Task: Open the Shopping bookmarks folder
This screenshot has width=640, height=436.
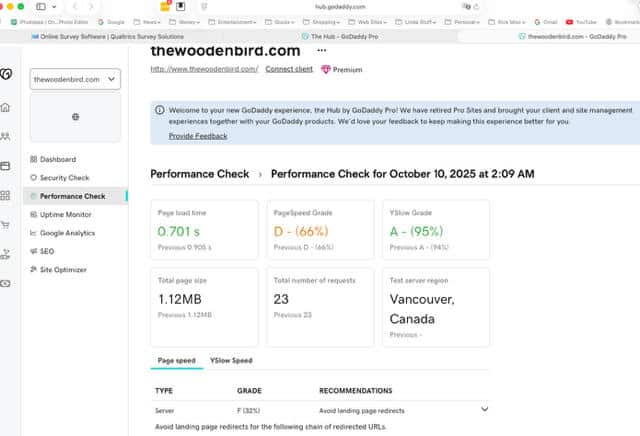Action: 321,22
